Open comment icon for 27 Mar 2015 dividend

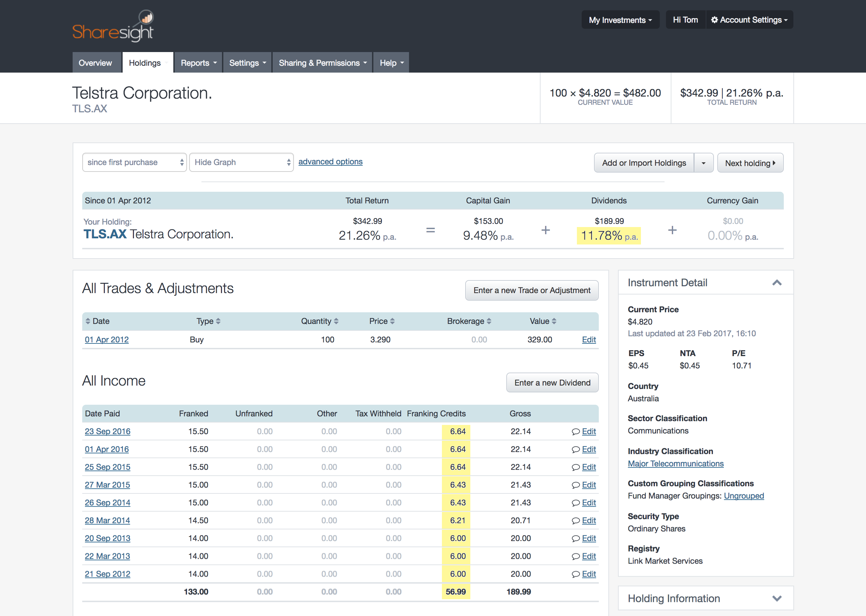point(575,485)
